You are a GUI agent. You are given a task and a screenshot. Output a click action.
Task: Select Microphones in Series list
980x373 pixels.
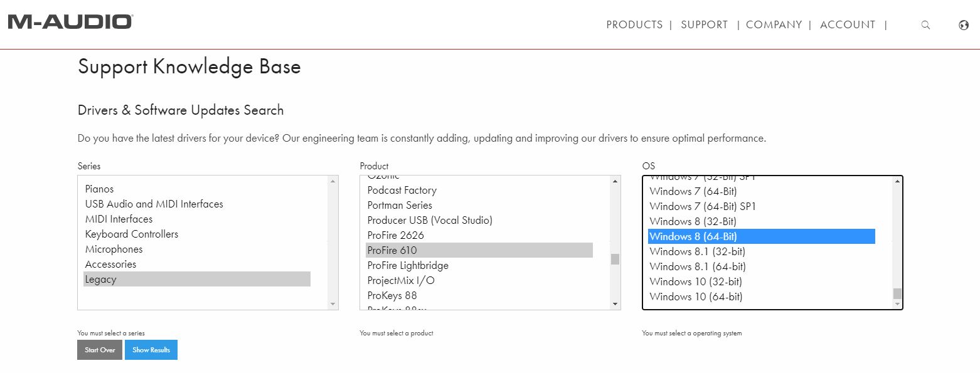click(x=197, y=249)
